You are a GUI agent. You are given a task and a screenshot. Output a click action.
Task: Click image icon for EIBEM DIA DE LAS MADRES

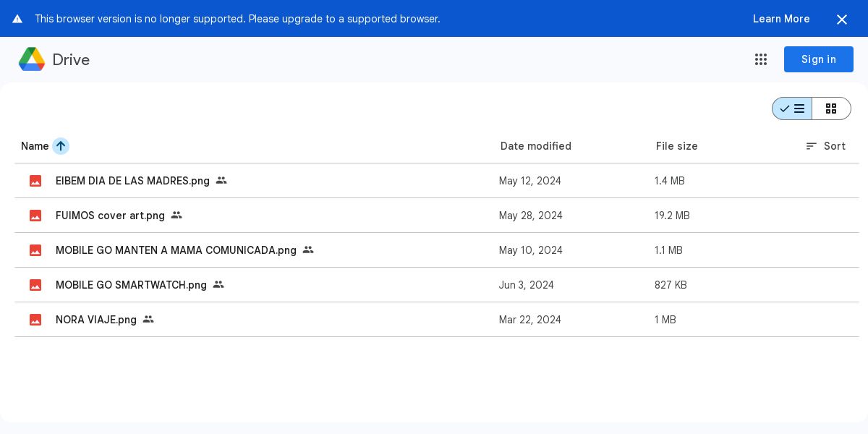35,181
